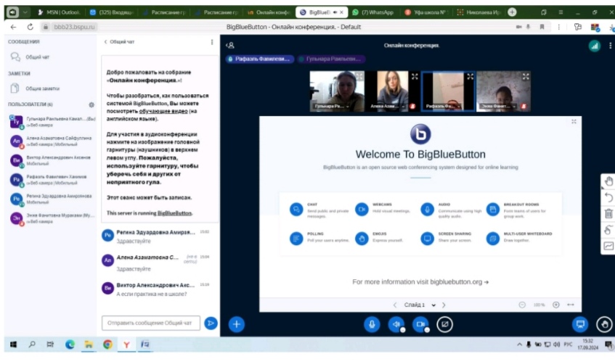Open Общие заметки shared notes
This screenshot has width=615, height=364.
point(42,88)
